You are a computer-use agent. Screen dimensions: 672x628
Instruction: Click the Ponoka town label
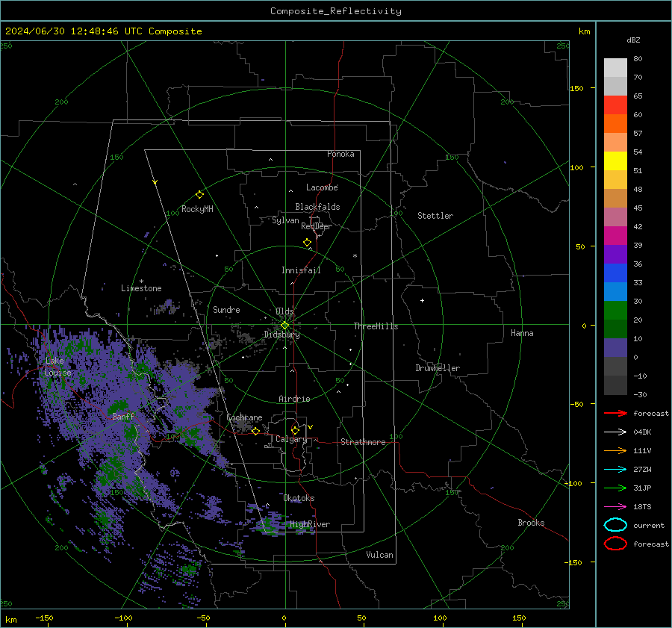pyautogui.click(x=340, y=155)
